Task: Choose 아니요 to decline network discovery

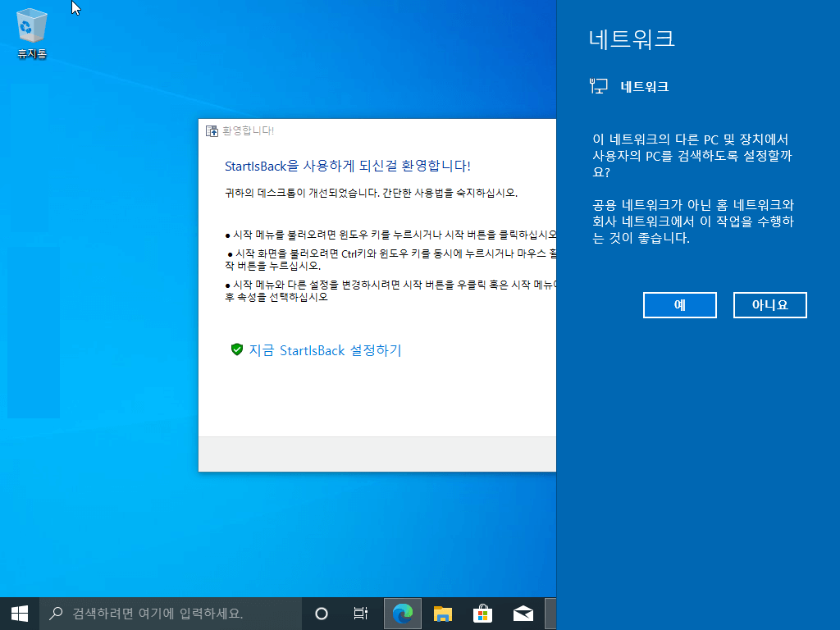Action: pyautogui.click(x=769, y=305)
